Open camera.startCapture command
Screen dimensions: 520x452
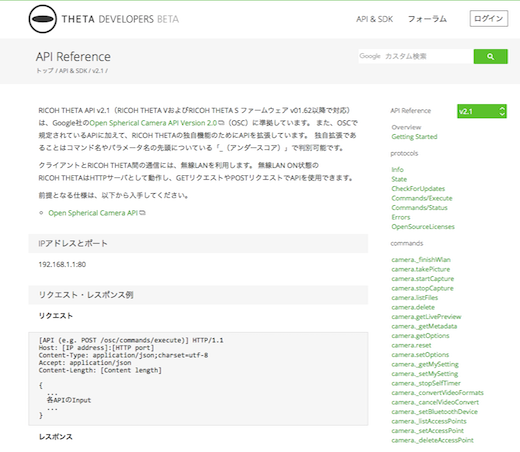[423, 279]
